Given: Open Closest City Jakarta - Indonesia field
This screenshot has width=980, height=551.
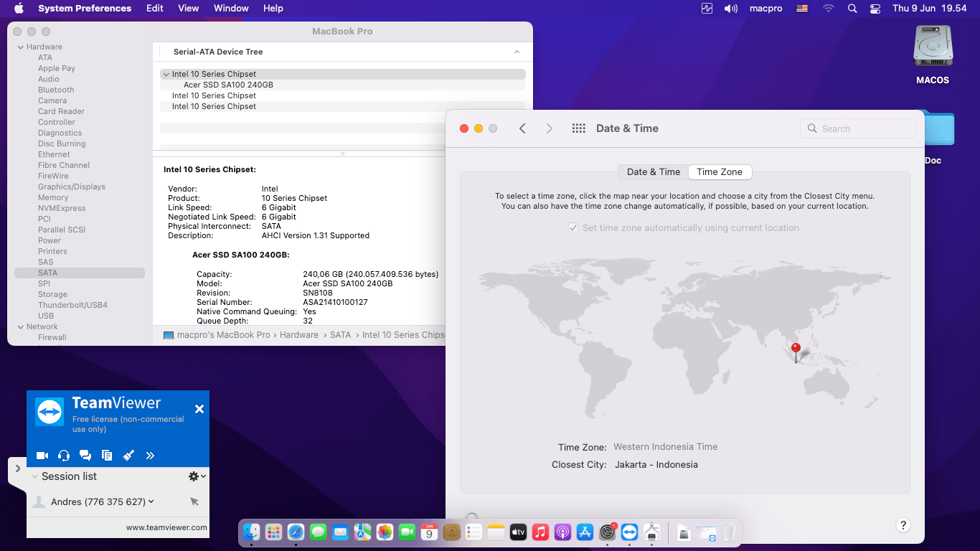Looking at the screenshot, I should [656, 465].
